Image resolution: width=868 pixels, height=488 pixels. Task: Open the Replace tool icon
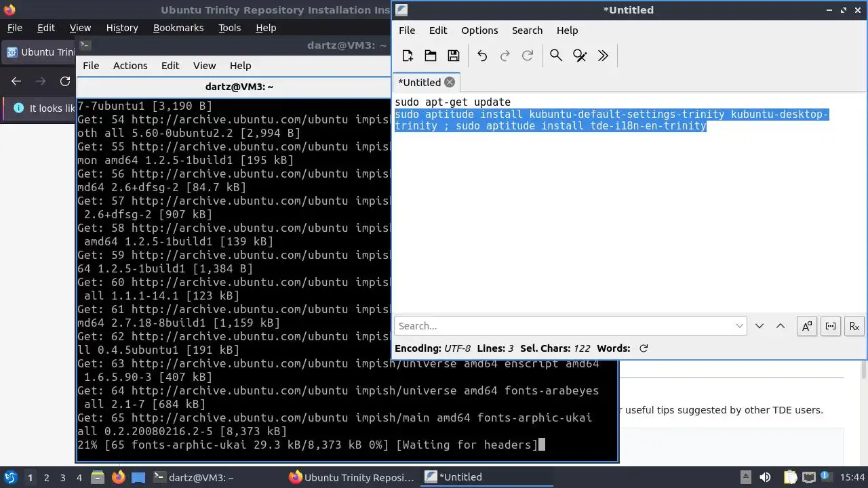pos(580,56)
